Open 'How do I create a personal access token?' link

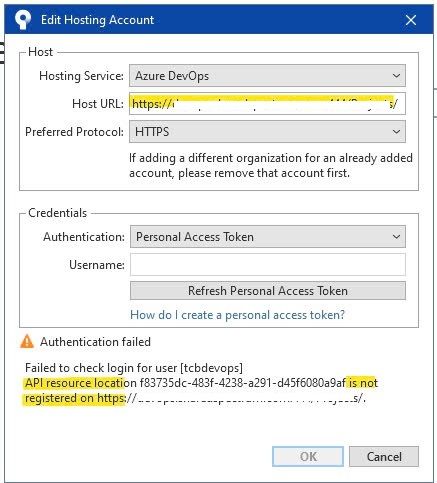click(237, 315)
